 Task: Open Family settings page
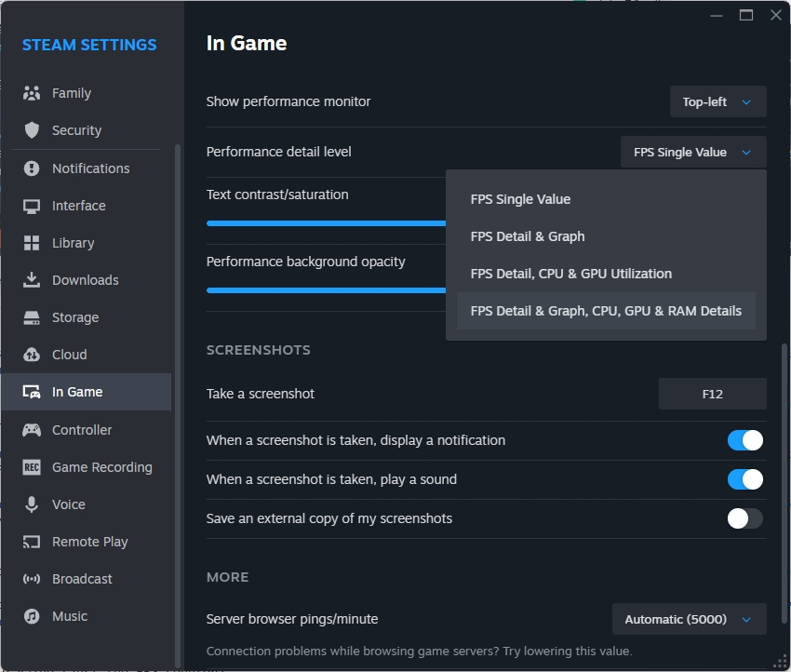pos(86,93)
